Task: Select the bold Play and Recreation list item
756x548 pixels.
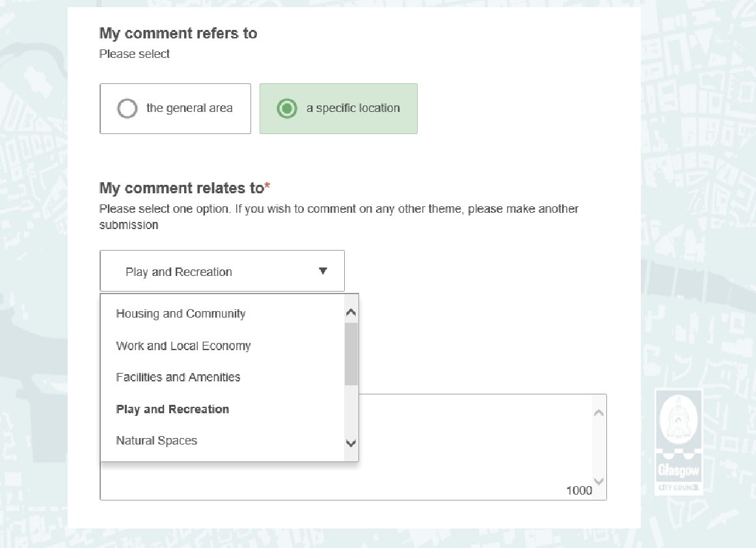Action: click(172, 409)
